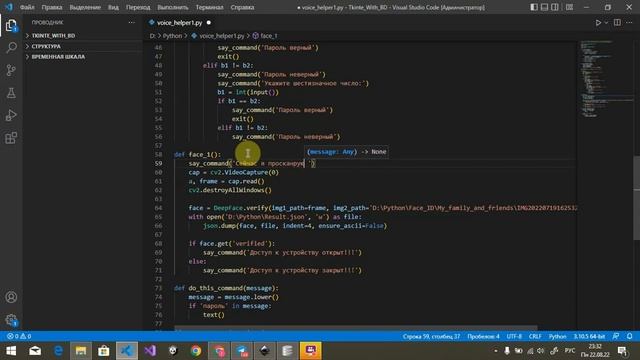Screen dimensions: 640x360
Task: Open the Testing flask view
Action: [11, 93]
